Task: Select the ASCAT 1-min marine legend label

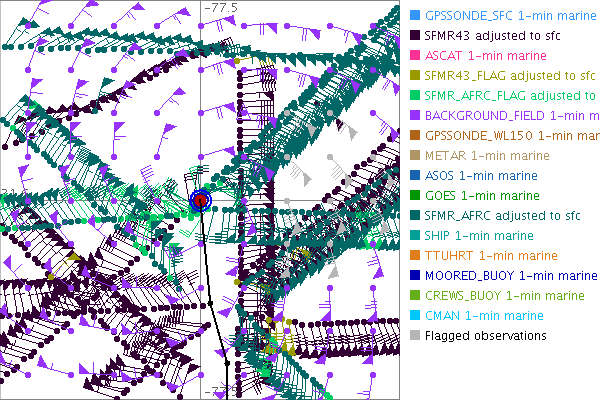Action: tap(487, 56)
